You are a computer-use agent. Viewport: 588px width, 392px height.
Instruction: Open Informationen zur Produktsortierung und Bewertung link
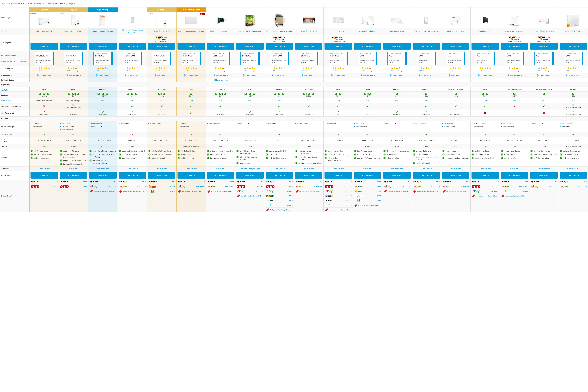coord(14,60)
